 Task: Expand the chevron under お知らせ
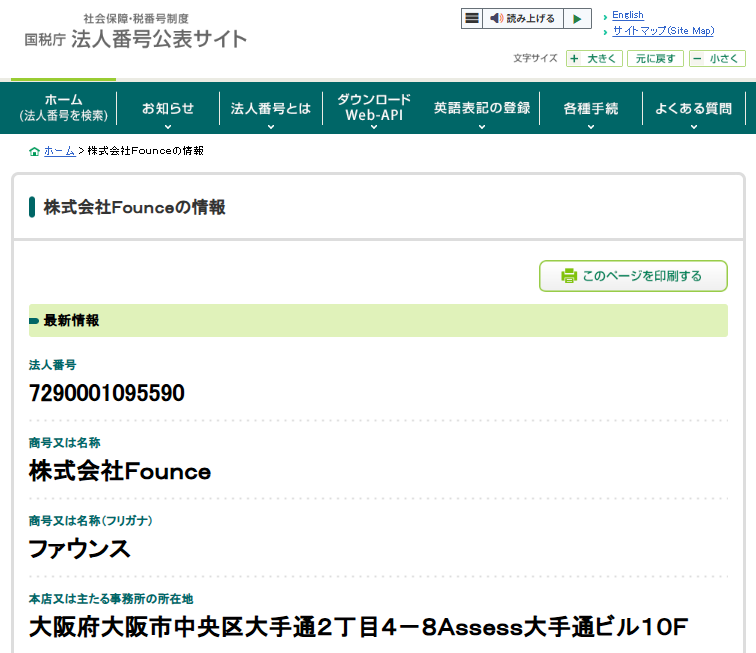click(168, 127)
